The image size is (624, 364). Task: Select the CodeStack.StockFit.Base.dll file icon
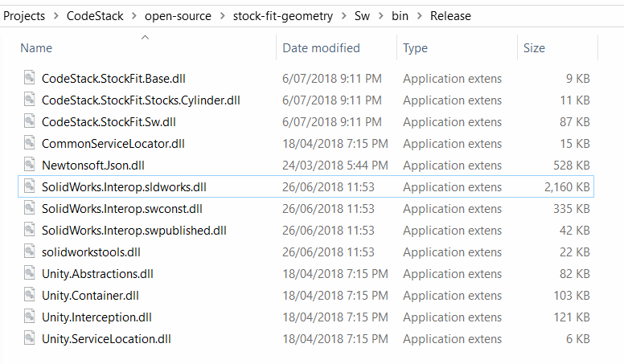tap(30, 78)
